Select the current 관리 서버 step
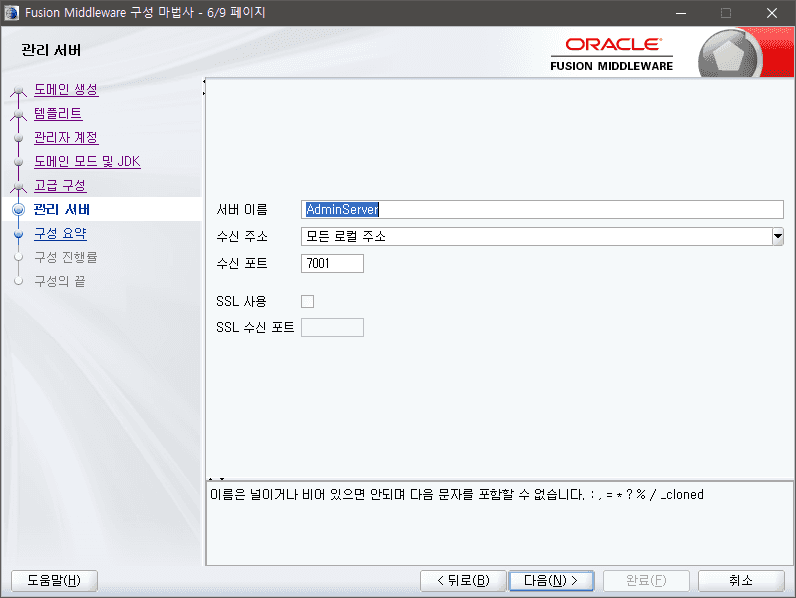 click(61, 209)
